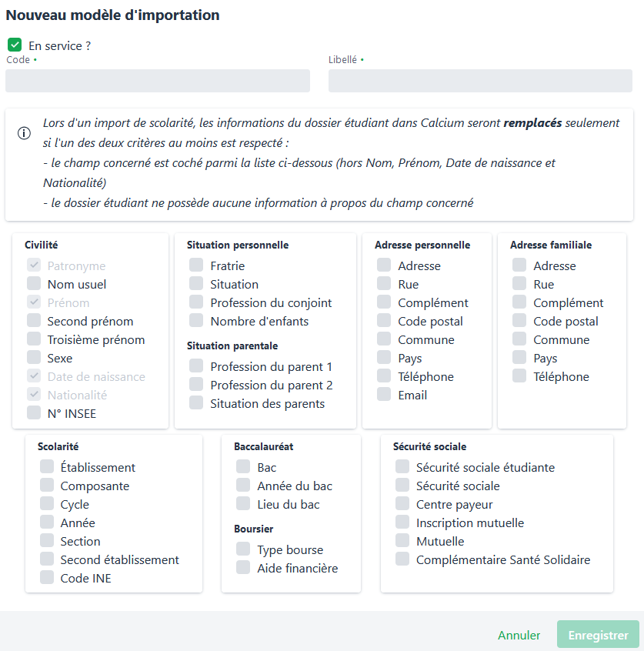Check 'Sécurité sociale étudiante' box
The image size is (644, 651).
[x=403, y=467]
